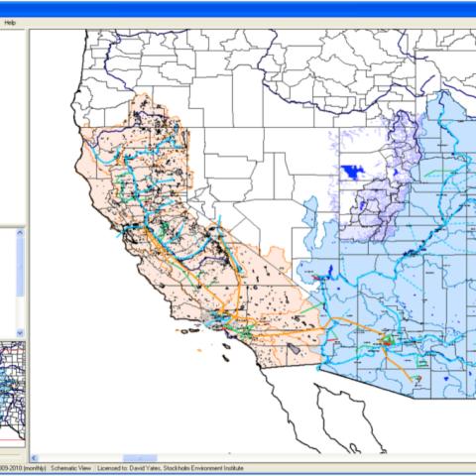Click the left panel scroll-down arrow
476x476 pixels.
coord(20,332)
